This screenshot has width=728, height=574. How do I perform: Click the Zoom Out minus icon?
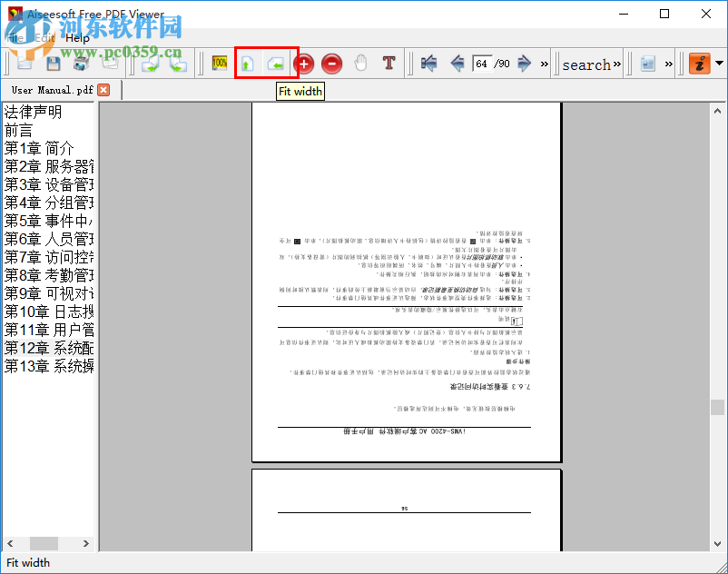(332, 64)
